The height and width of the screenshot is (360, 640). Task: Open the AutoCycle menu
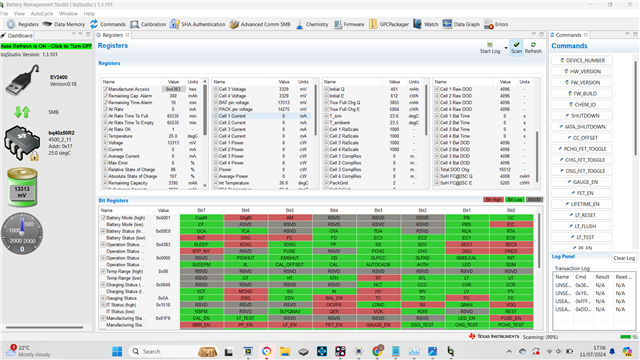[42, 13]
